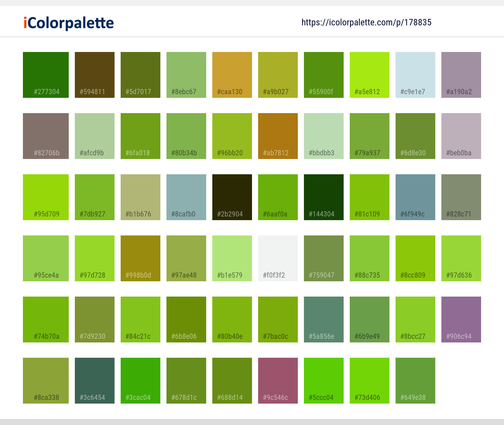Choose the #afcd9b pale green swatch

95,136
